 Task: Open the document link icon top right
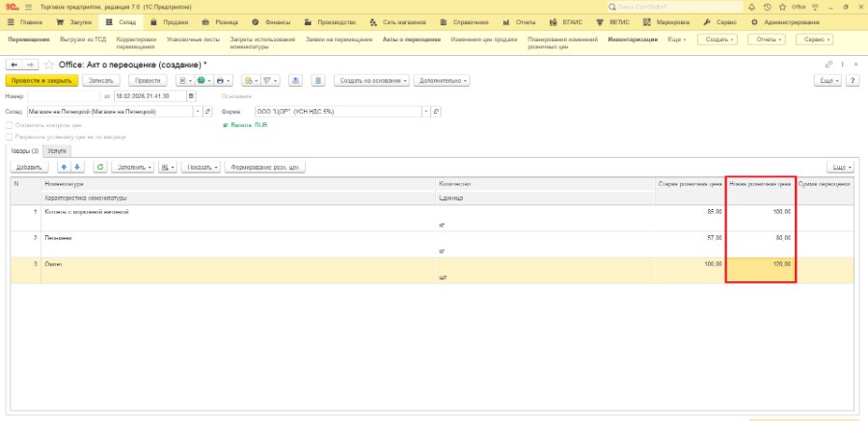click(828, 65)
